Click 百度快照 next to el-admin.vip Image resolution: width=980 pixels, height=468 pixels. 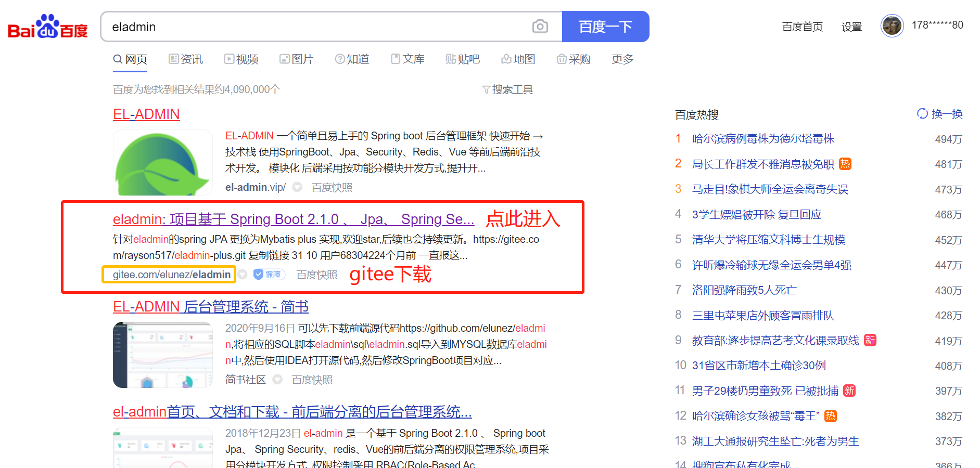[332, 187]
